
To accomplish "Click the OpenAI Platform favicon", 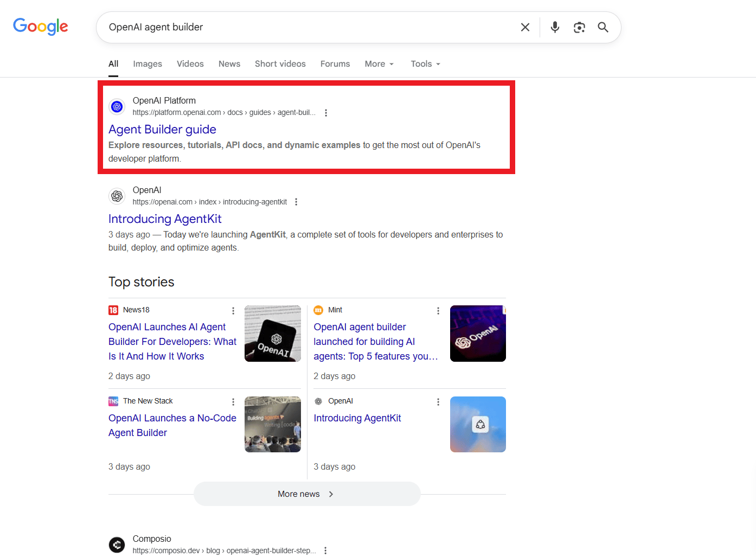I will (117, 106).
